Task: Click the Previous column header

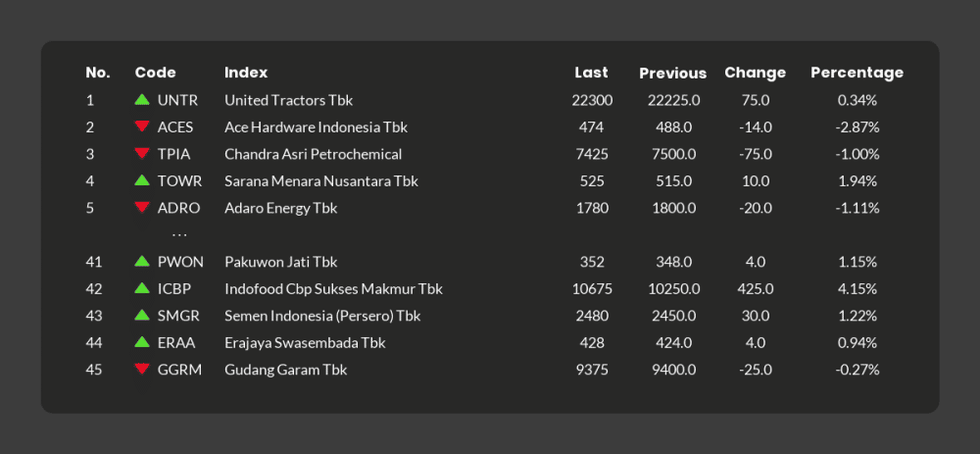Action: click(x=672, y=74)
